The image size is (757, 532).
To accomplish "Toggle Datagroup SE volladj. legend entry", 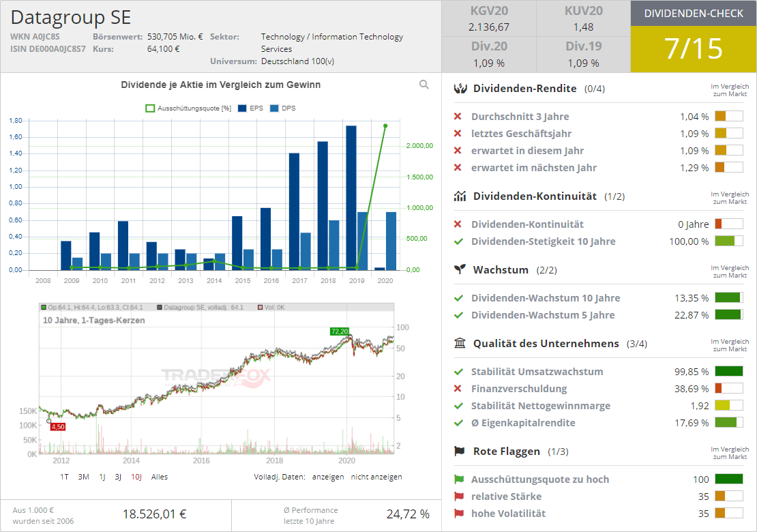I will 201,307.
